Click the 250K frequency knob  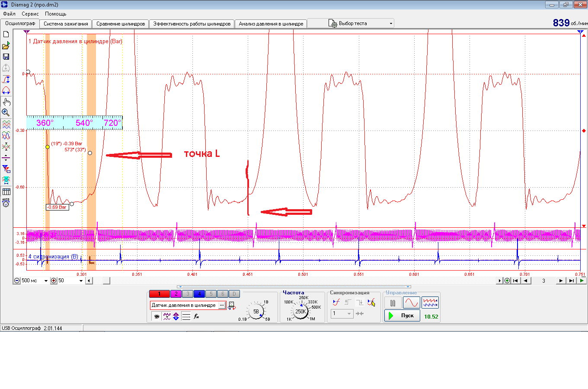point(301,311)
